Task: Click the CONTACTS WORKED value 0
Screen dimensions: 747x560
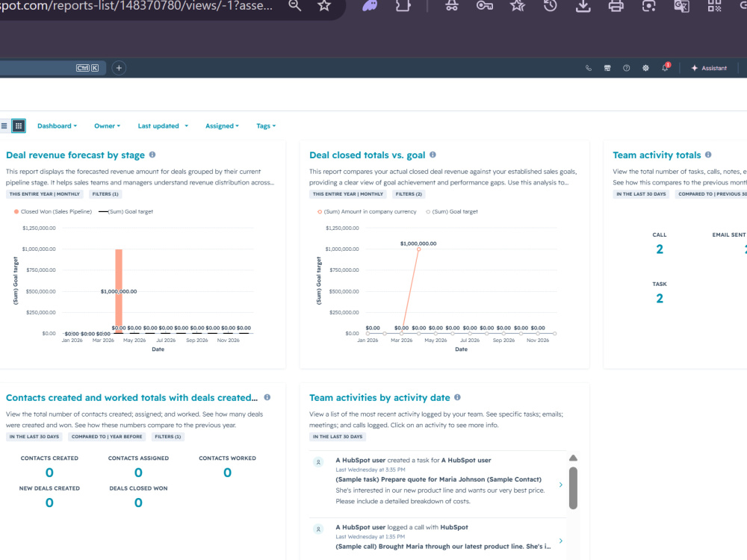Action: coord(227,473)
